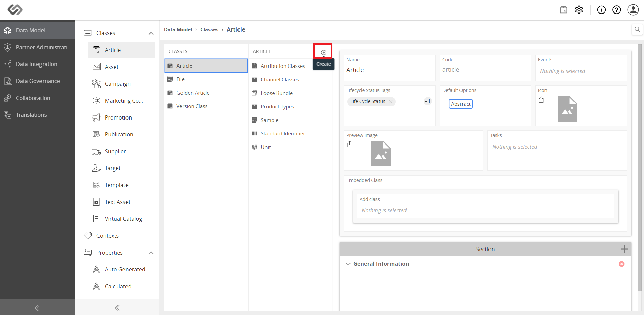This screenshot has width=644, height=315.
Task: Select Virtual Catalog in navigation
Action: [x=121, y=219]
